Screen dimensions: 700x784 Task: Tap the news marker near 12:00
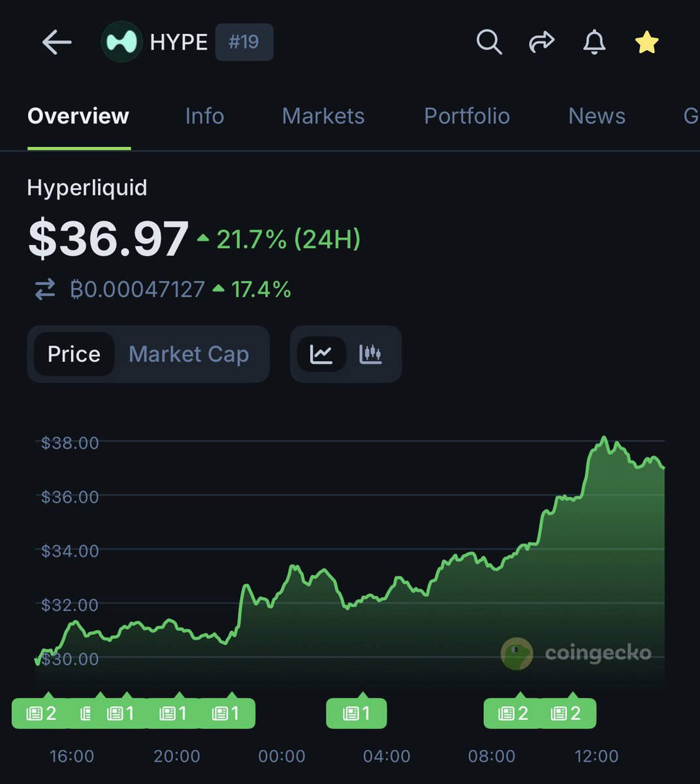(566, 713)
